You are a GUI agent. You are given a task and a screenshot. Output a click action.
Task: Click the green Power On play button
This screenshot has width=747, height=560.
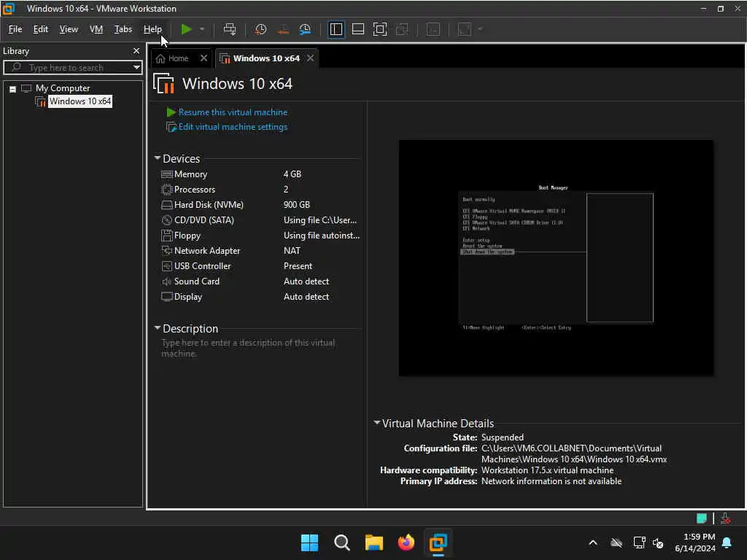[186, 29]
